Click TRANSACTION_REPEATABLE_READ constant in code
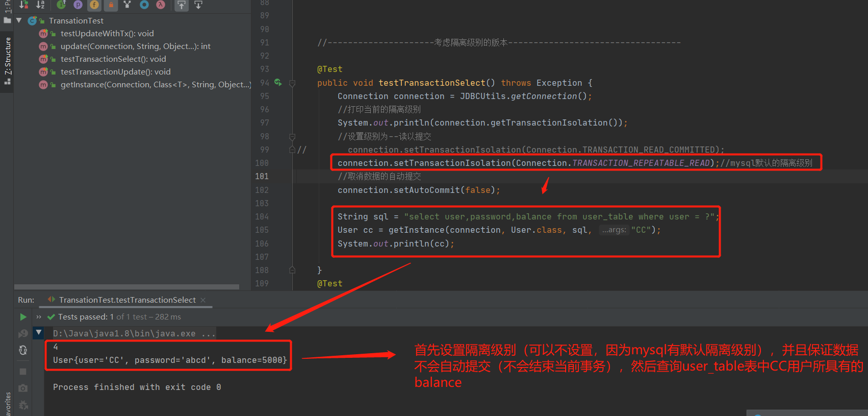The height and width of the screenshot is (416, 868). [641, 163]
